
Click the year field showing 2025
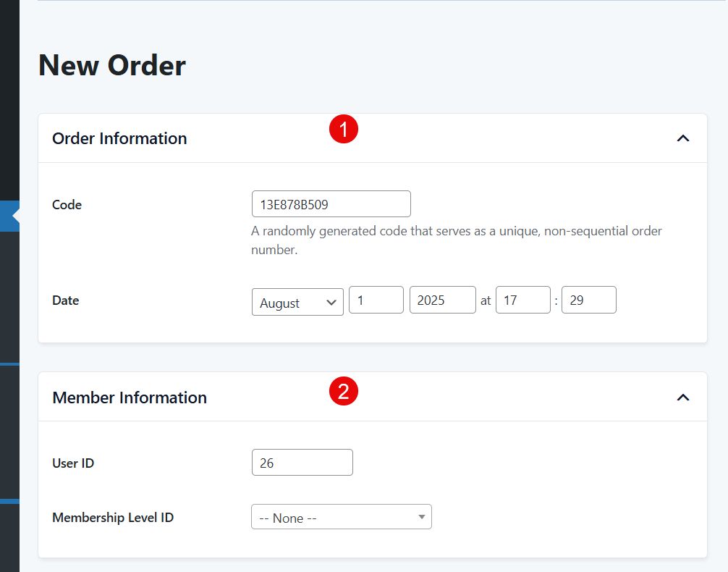442,300
